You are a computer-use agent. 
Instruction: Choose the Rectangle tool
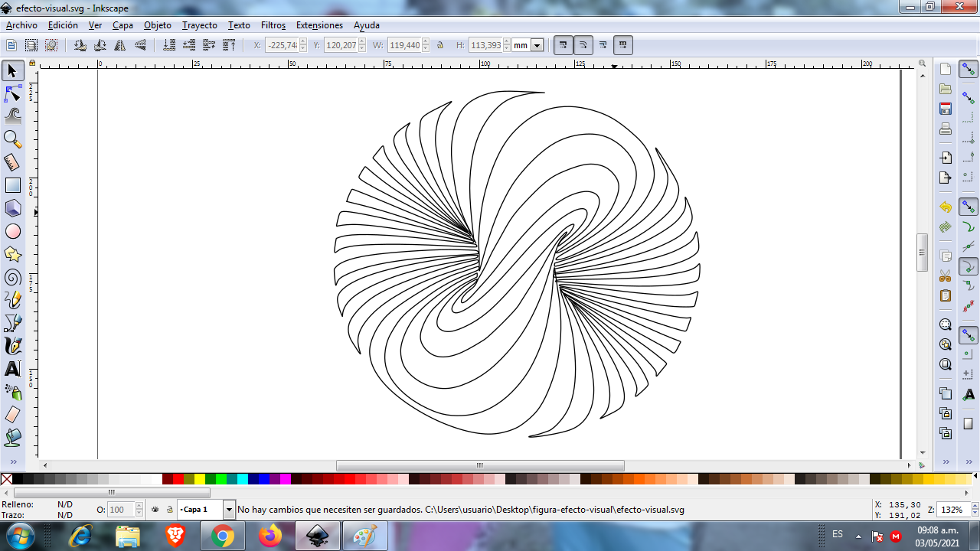pos(12,185)
